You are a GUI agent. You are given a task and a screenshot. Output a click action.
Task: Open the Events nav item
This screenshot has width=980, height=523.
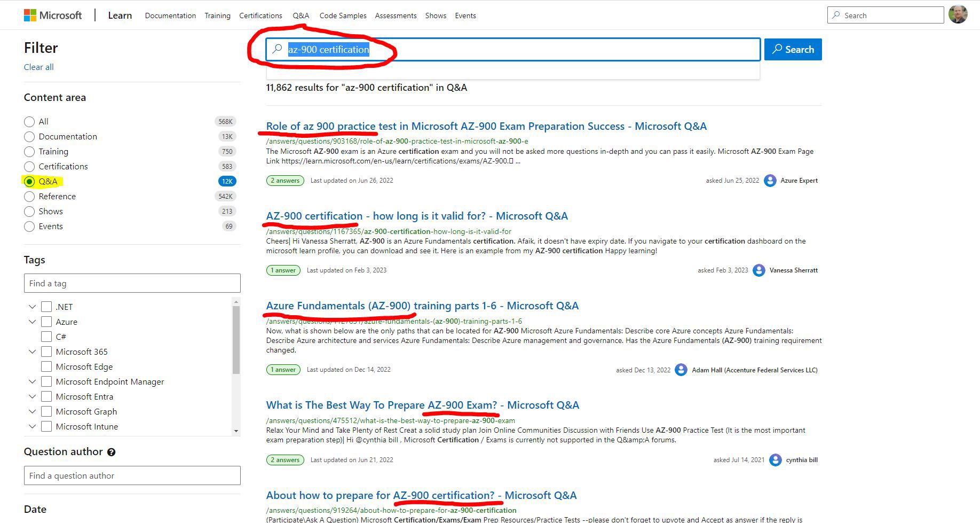[x=465, y=15]
